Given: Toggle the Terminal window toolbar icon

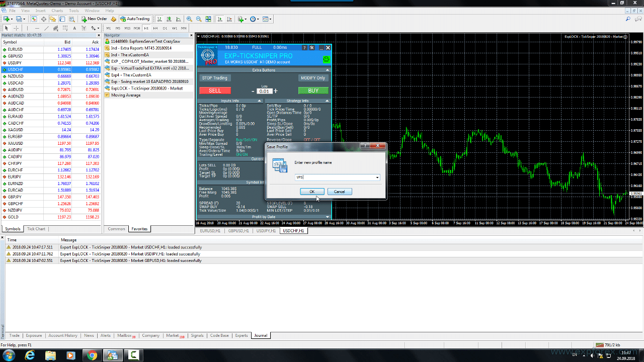Looking at the screenshot, I should [62, 19].
